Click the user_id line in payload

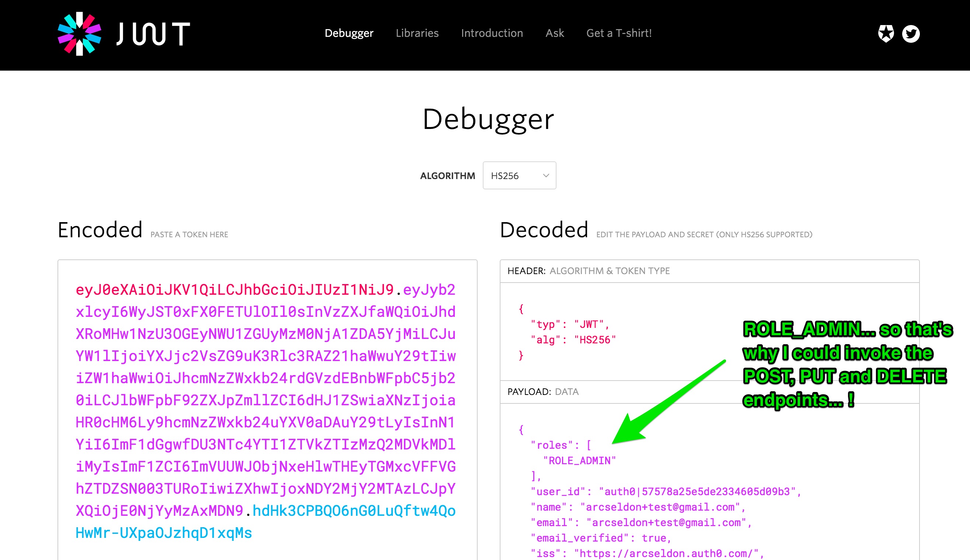pyautogui.click(x=664, y=491)
